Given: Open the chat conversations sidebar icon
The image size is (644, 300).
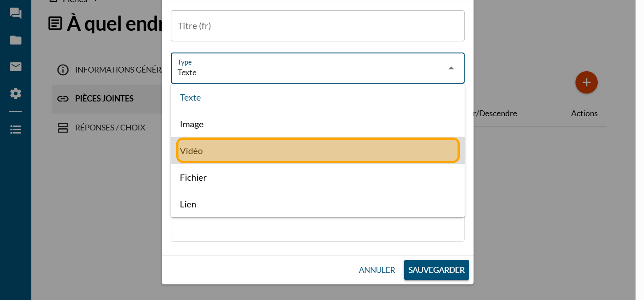Looking at the screenshot, I should (x=16, y=13).
